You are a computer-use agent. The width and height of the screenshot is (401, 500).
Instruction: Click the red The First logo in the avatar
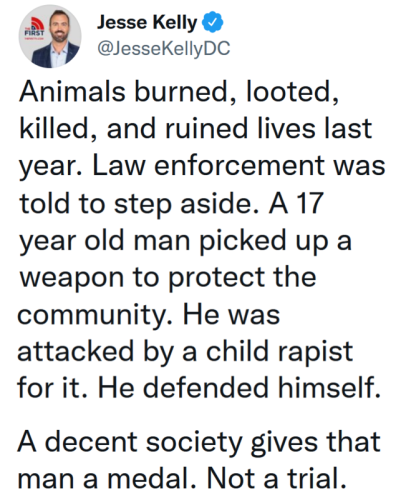[35, 29]
